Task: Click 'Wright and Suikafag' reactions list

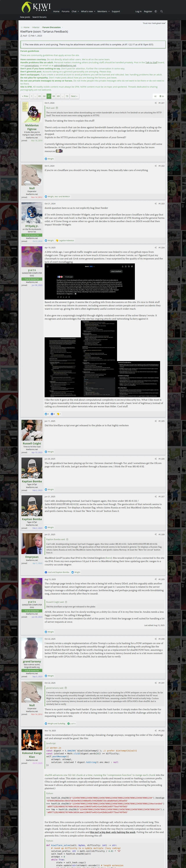Action: tap(56, 723)
